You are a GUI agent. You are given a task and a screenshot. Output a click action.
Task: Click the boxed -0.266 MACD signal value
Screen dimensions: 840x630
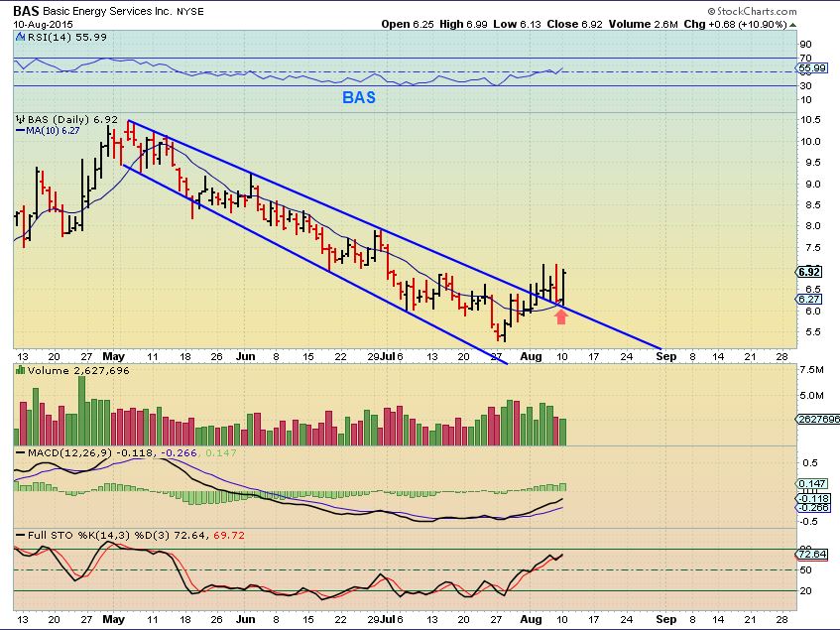(814, 507)
